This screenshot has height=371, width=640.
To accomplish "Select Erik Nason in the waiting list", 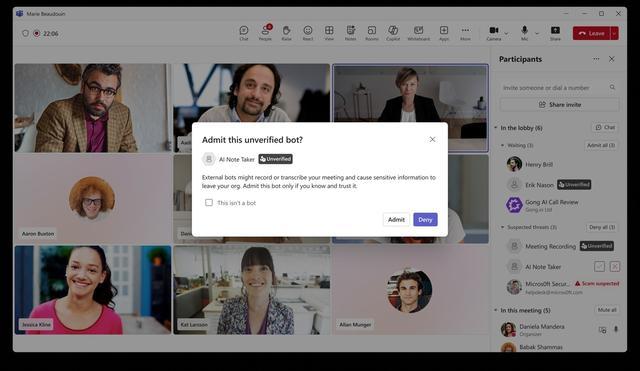I will tap(539, 185).
